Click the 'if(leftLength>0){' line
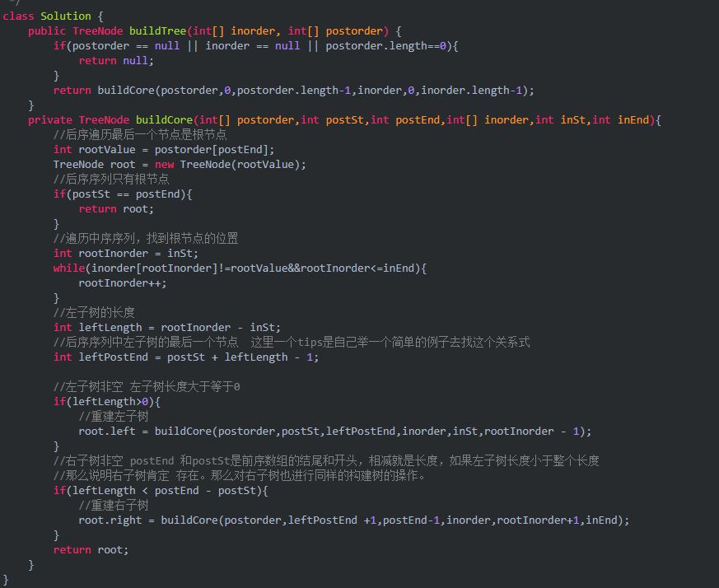 [107, 402]
